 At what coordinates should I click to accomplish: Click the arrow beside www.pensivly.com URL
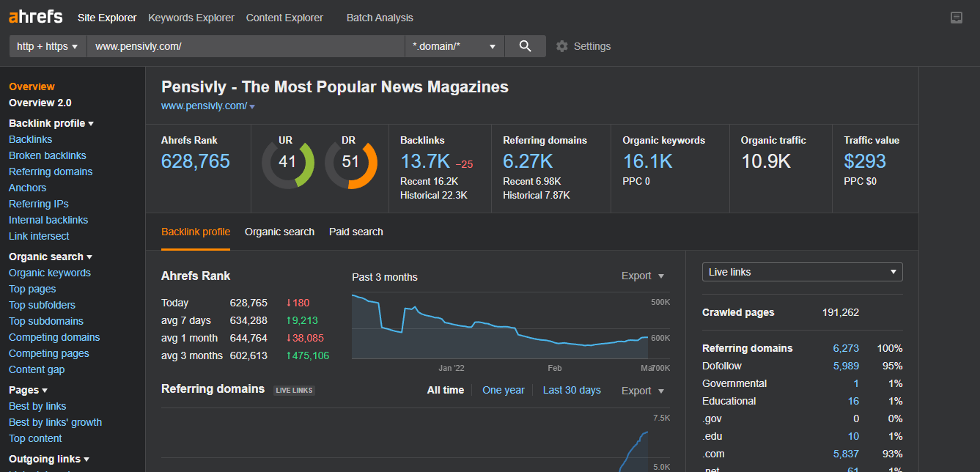tap(252, 107)
